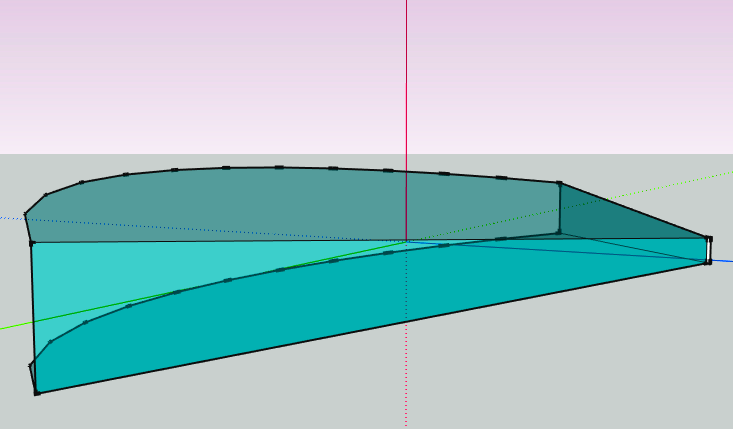Image resolution: width=733 pixels, height=429 pixels.
Task: Click the dotted vertical axis line below the model
Action: click(406, 380)
